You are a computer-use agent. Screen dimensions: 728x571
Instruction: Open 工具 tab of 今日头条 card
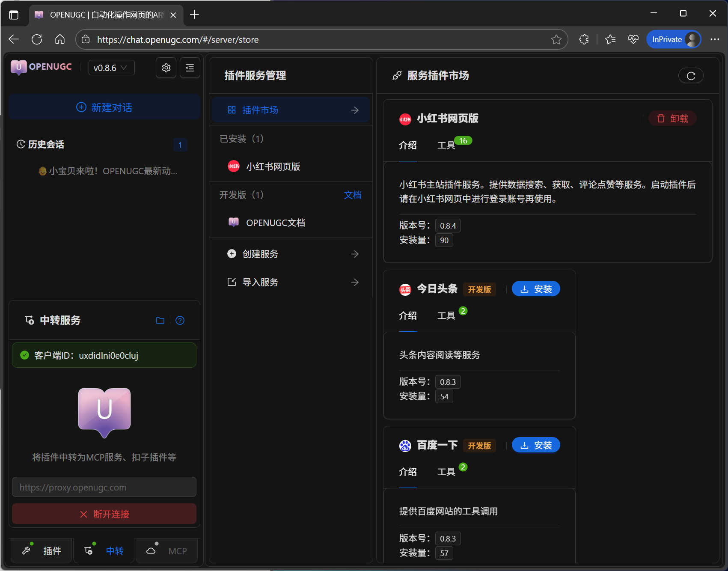[446, 315]
